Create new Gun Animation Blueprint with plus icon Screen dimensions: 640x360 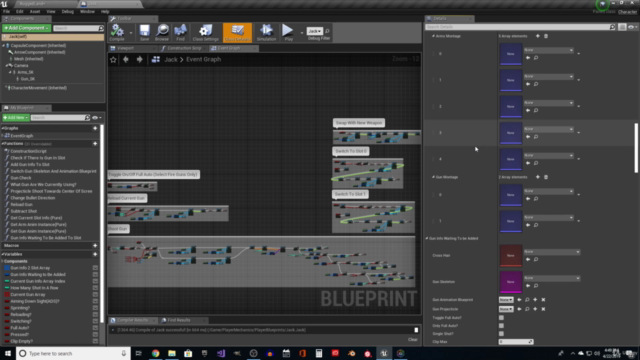coord(535,300)
